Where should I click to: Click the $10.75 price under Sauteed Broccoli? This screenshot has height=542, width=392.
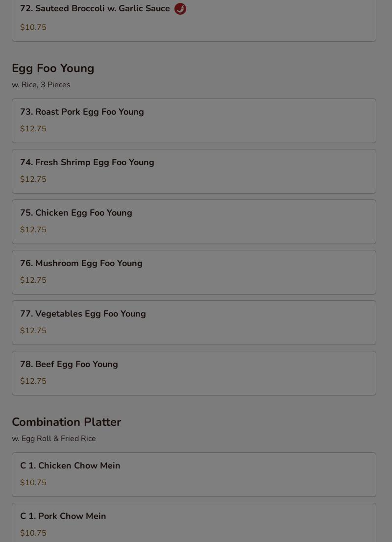(x=33, y=27)
